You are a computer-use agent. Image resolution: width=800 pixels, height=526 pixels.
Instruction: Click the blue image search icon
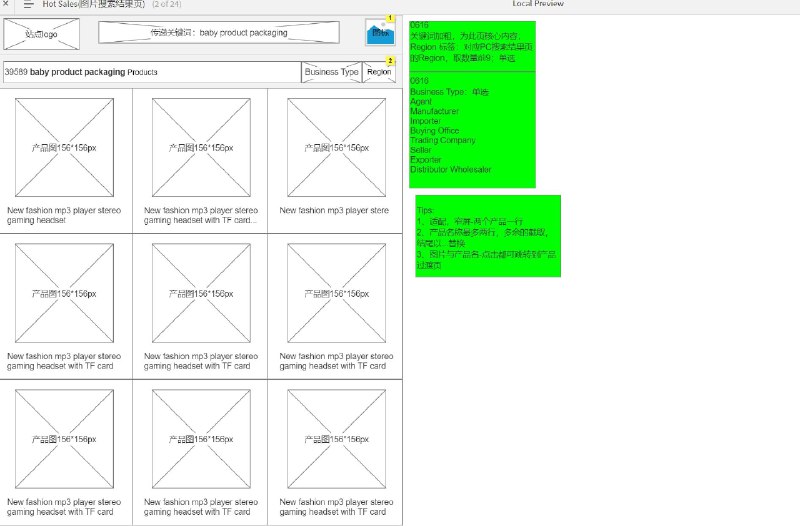(x=380, y=32)
